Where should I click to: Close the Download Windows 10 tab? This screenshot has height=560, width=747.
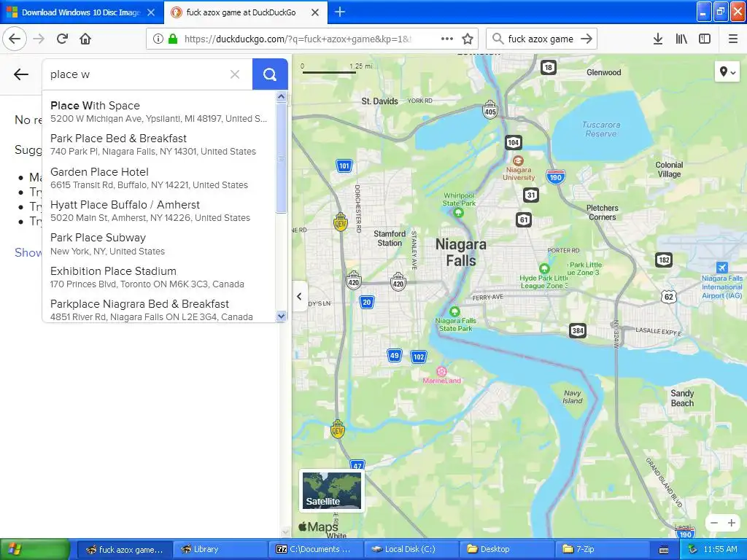[151, 12]
